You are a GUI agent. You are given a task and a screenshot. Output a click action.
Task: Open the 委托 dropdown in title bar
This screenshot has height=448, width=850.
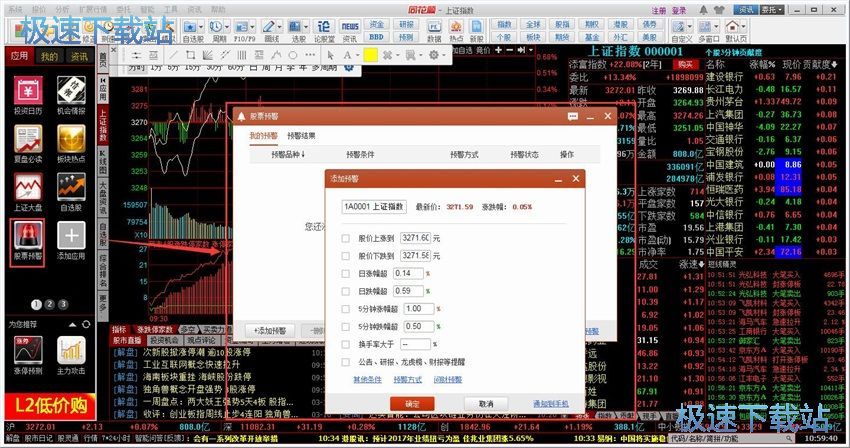coord(772,10)
